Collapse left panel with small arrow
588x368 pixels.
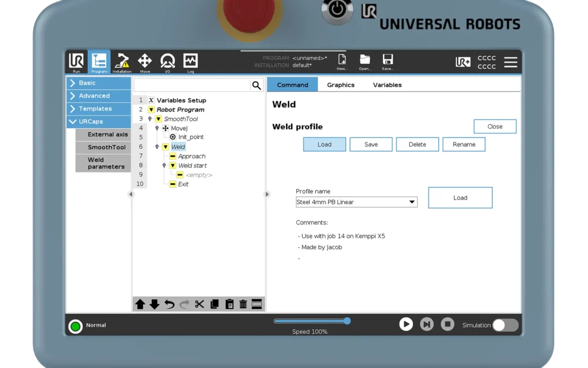point(131,195)
